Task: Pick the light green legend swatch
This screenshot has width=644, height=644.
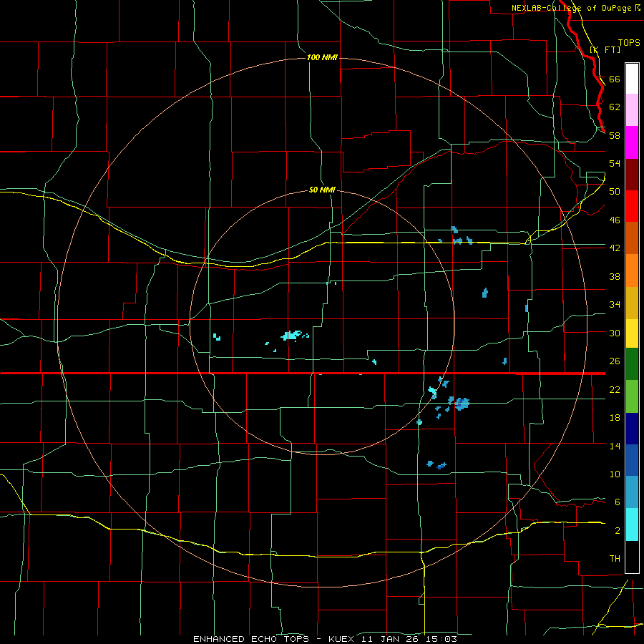Action: (x=632, y=396)
